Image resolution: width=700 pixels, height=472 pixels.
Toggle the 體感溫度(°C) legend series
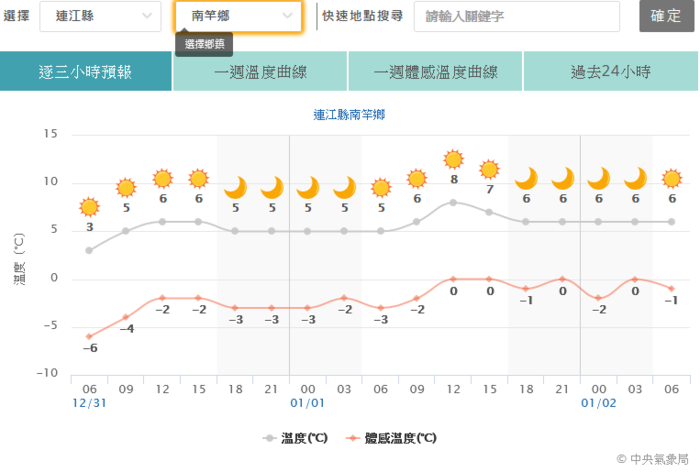392,438
